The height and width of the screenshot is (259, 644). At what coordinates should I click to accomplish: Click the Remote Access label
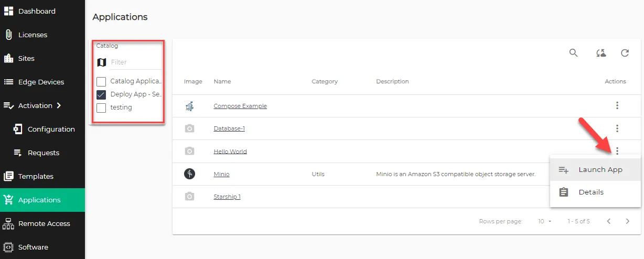[x=44, y=223]
